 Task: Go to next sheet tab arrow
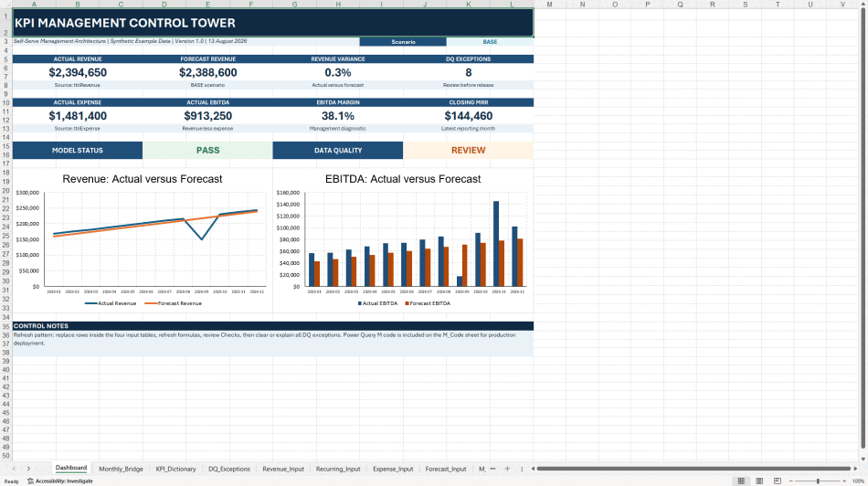(29, 469)
